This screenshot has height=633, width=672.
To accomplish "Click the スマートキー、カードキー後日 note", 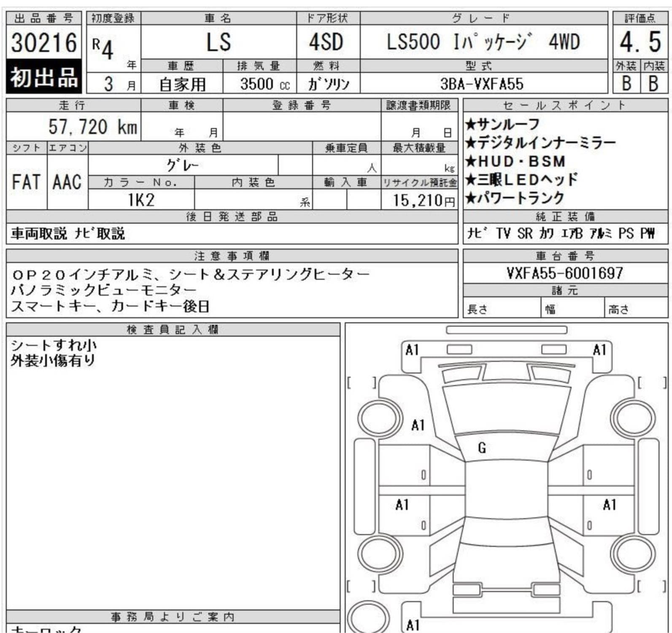I will coord(110,306).
